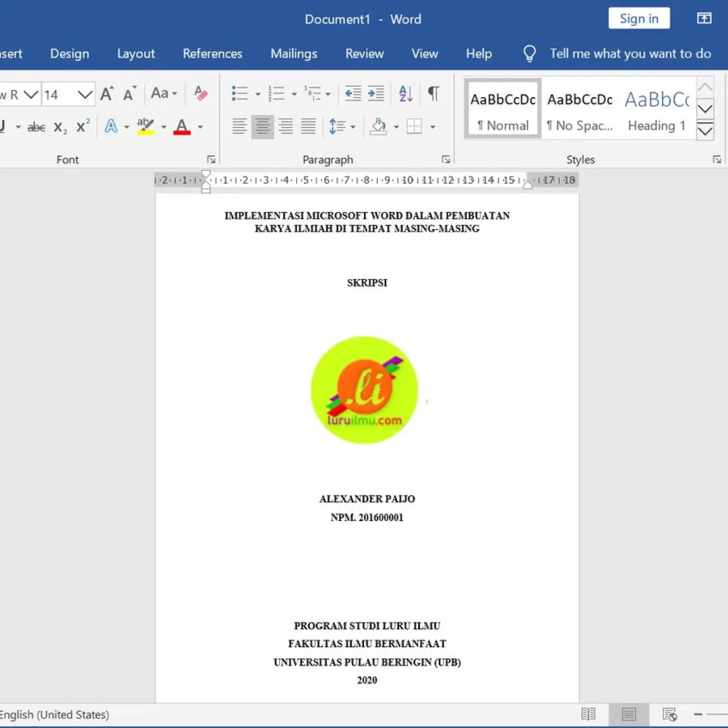Toggle center alignment

pyautogui.click(x=263, y=127)
